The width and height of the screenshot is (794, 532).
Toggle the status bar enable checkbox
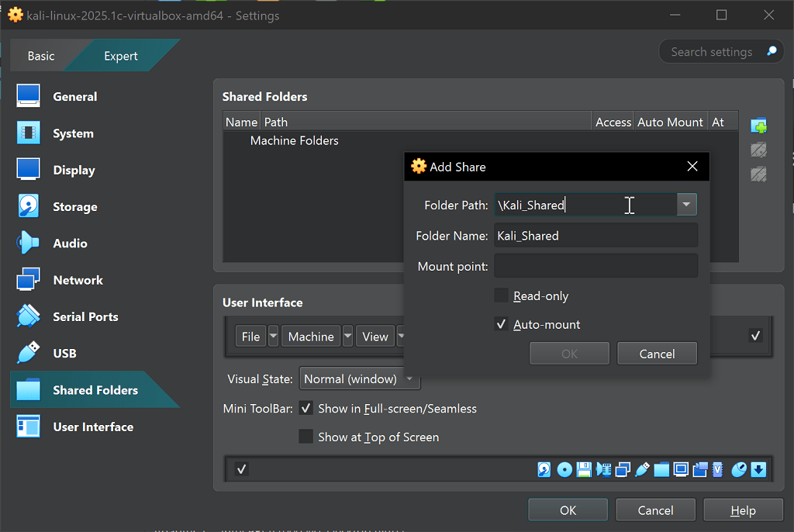tap(242, 469)
